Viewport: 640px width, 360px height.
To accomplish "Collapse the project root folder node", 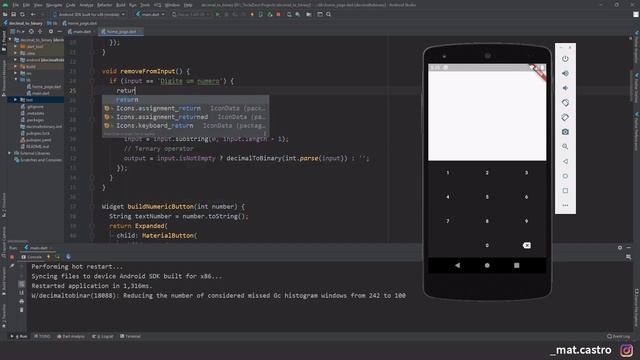I will click(x=10, y=40).
